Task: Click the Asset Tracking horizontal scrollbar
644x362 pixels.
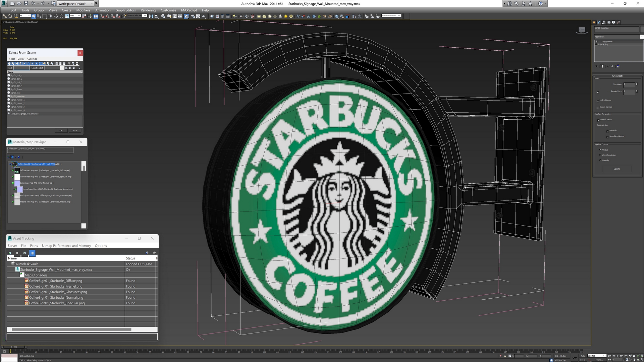Action: click(x=71, y=329)
